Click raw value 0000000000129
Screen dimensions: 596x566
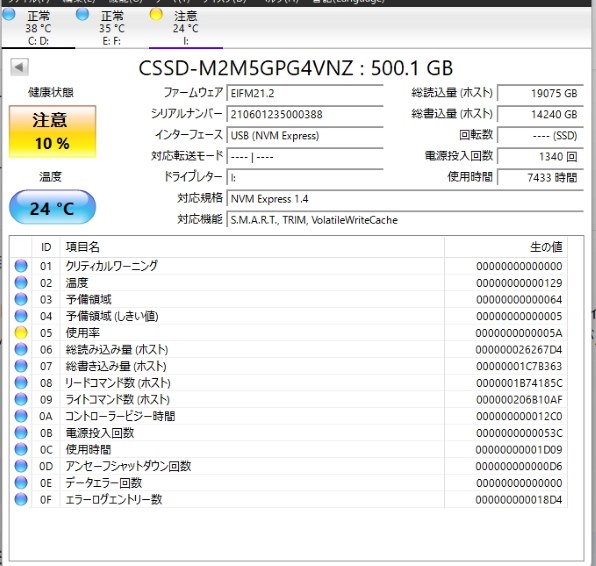[519, 283]
